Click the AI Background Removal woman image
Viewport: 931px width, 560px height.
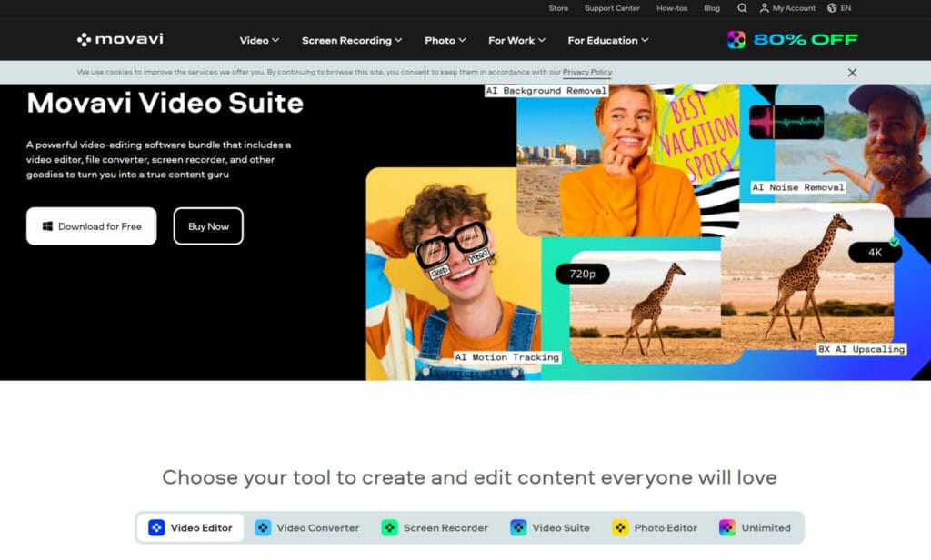tap(627, 160)
